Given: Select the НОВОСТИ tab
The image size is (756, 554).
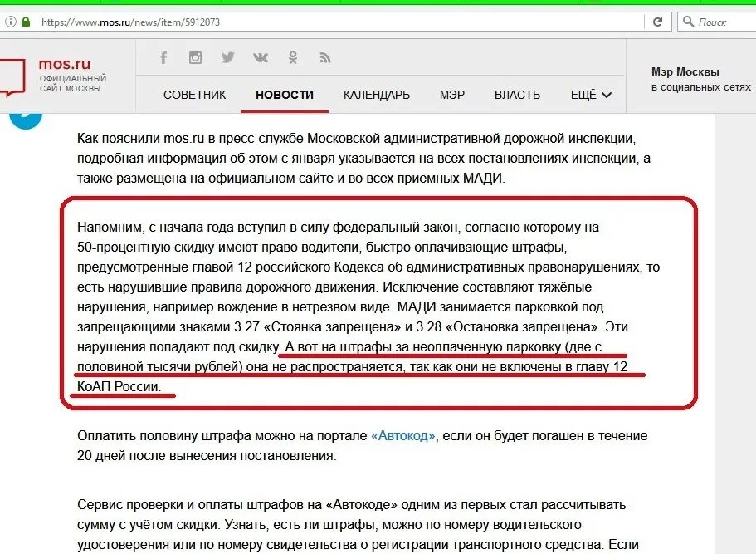Looking at the screenshot, I should pyautogui.click(x=285, y=95).
